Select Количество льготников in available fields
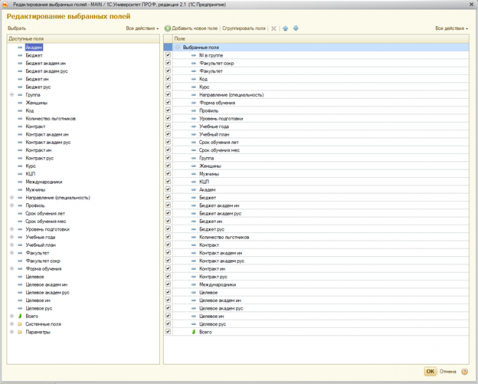This screenshot has height=384, width=478. point(50,119)
